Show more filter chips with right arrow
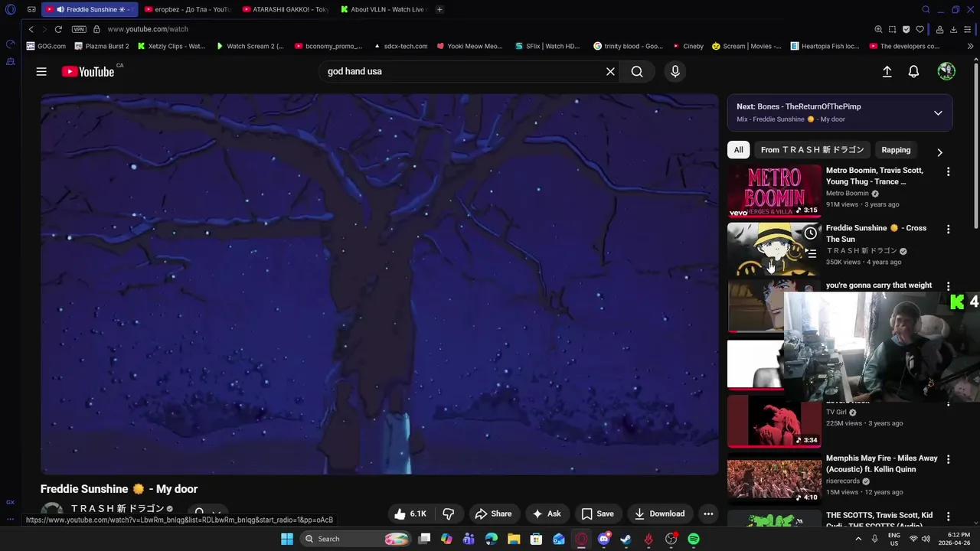Viewport: 980px width, 551px height. (x=939, y=152)
